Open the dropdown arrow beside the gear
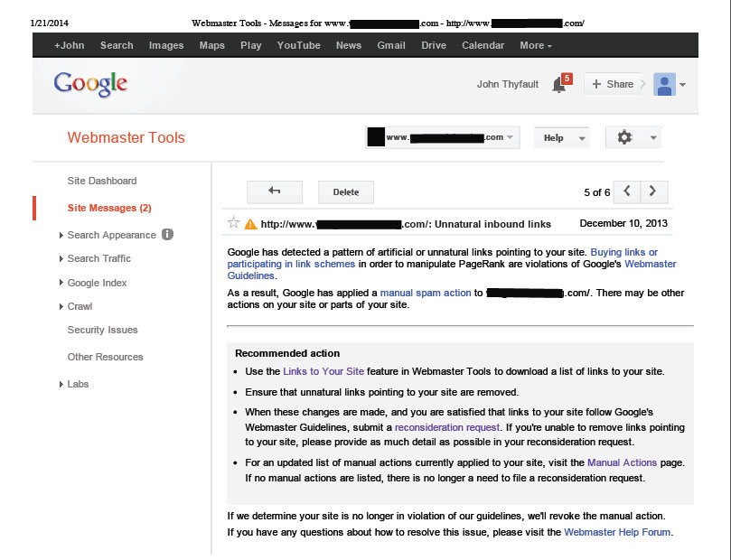731x560 pixels. tap(653, 138)
